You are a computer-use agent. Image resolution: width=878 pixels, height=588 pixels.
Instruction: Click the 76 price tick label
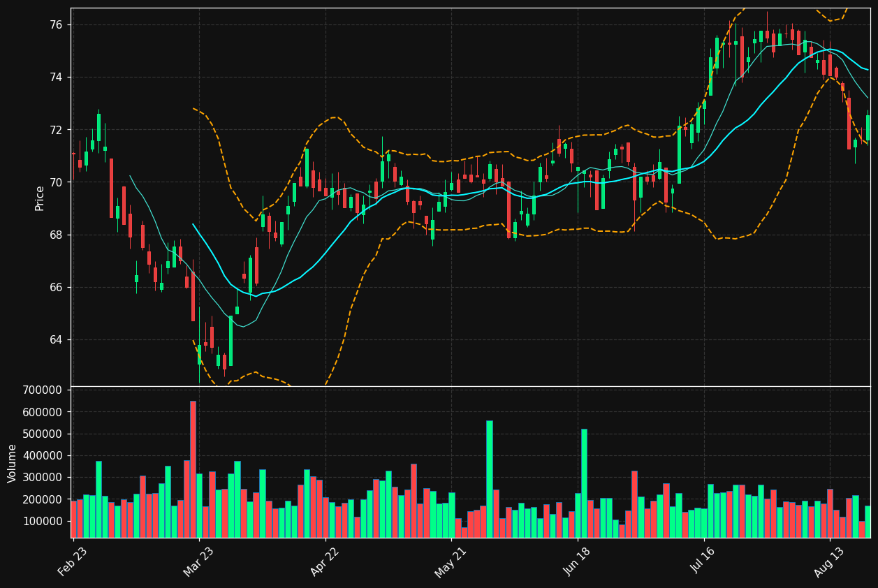point(56,25)
